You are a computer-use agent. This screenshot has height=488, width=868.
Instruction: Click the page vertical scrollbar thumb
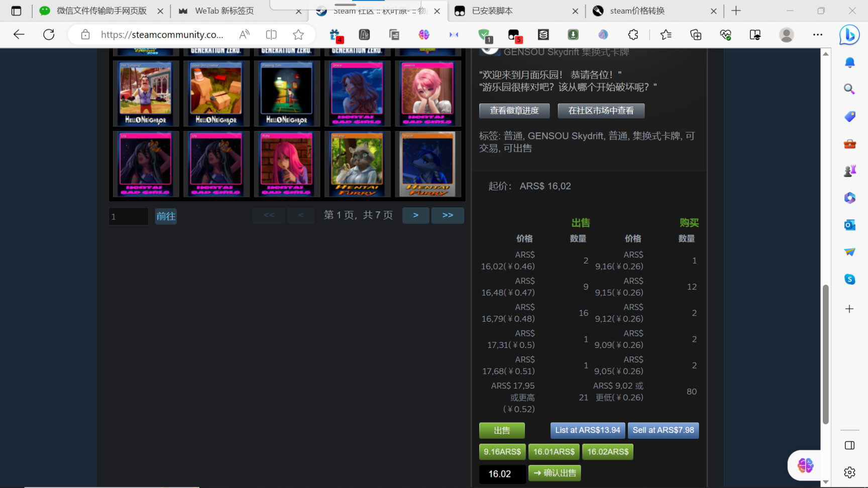pyautogui.click(x=825, y=354)
